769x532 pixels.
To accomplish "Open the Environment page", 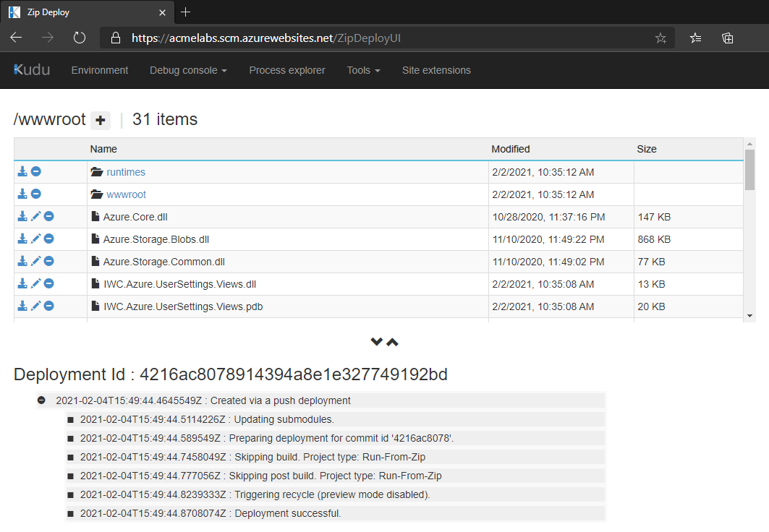I will point(100,70).
